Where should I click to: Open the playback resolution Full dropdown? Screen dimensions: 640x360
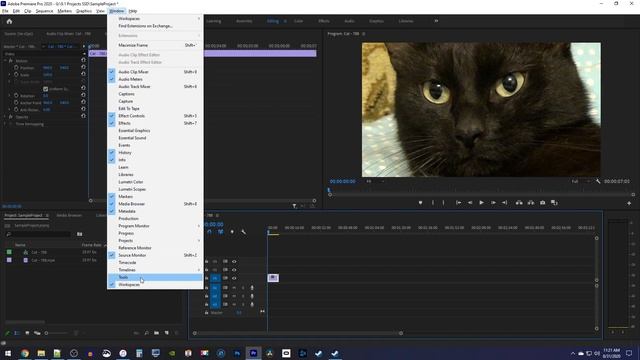point(581,181)
